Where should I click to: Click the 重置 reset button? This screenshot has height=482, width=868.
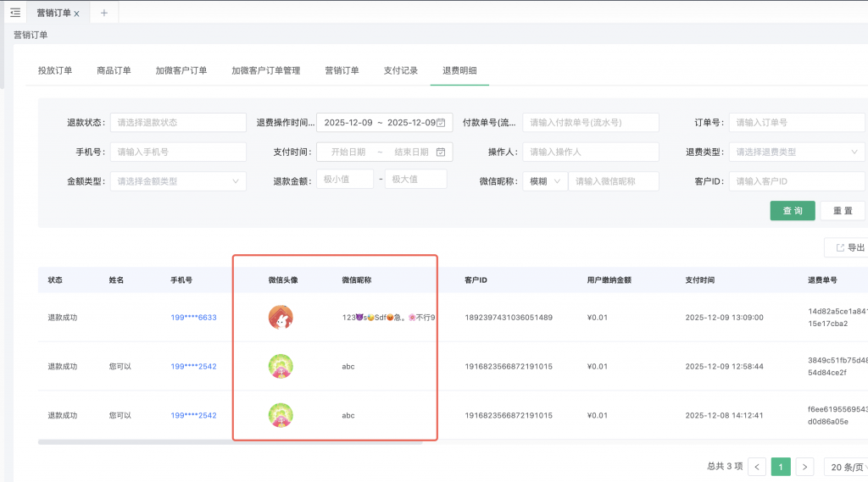843,210
